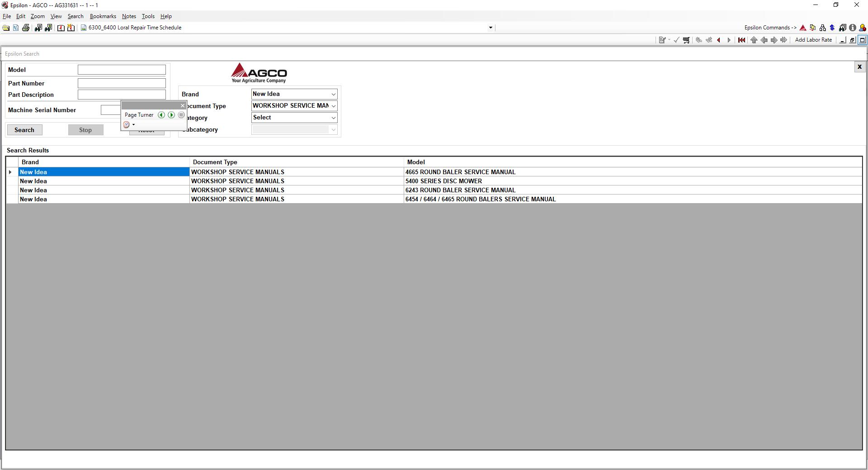
Task: Open the View menu
Action: (x=56, y=16)
